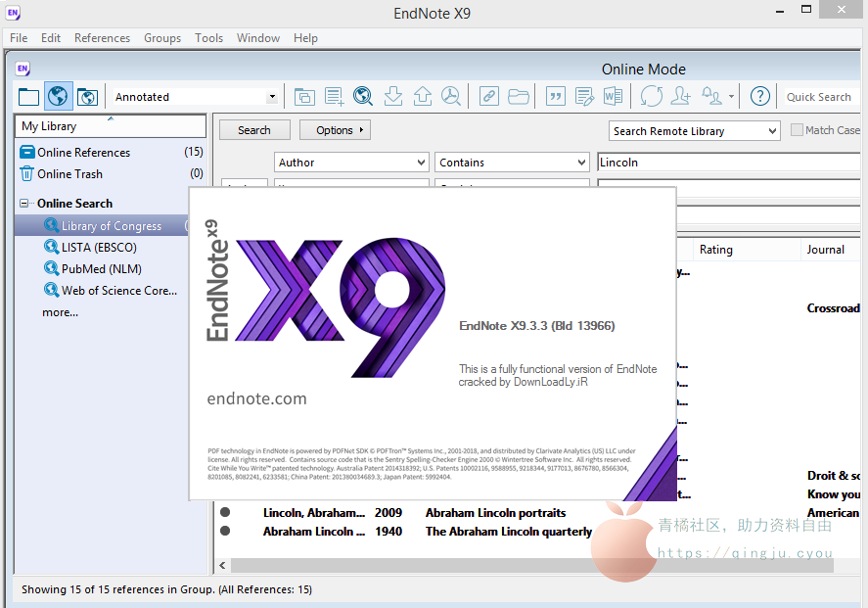Image resolution: width=868 pixels, height=608 pixels.
Task: Open the References menu
Action: tap(102, 38)
